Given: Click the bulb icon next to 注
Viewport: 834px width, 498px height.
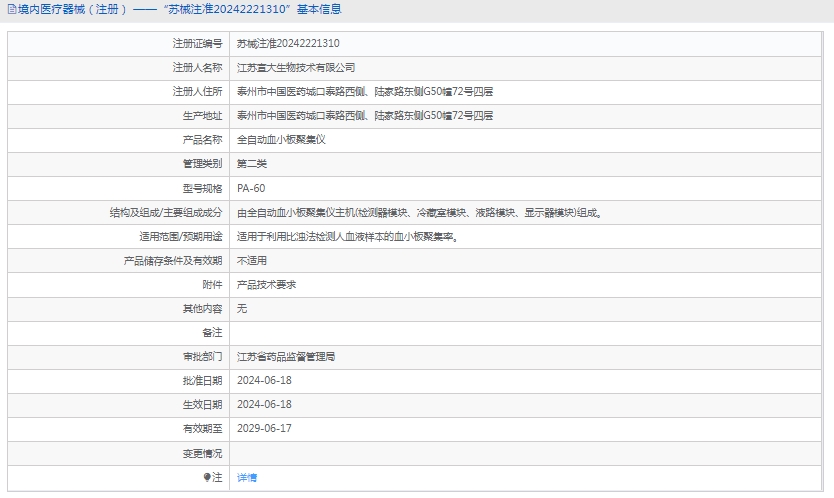Looking at the screenshot, I should tap(207, 478).
